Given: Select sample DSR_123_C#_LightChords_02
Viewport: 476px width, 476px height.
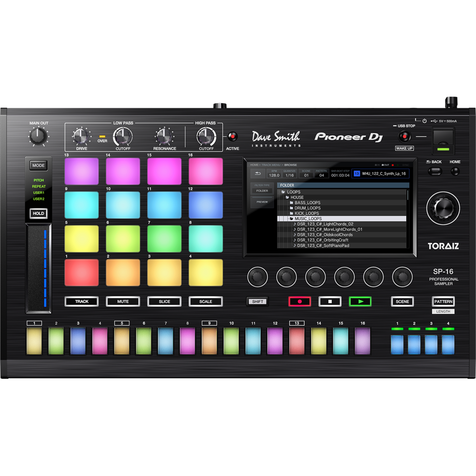Looking at the screenshot, I should point(342,224).
